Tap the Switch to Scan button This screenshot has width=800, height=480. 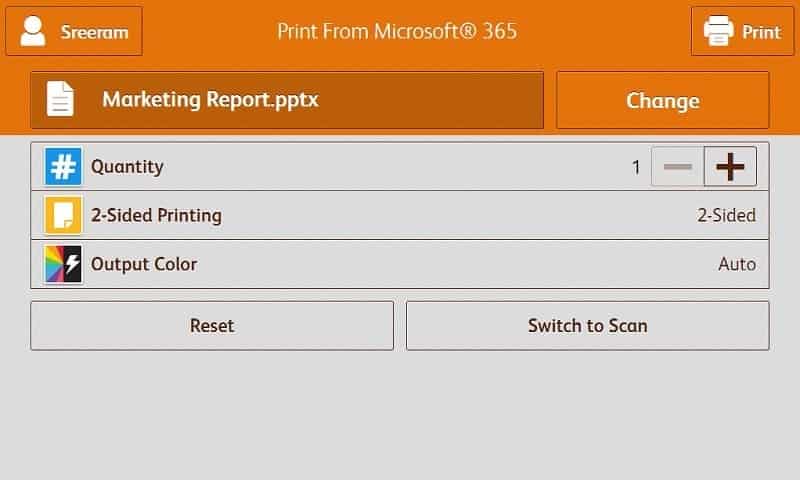[587, 326]
